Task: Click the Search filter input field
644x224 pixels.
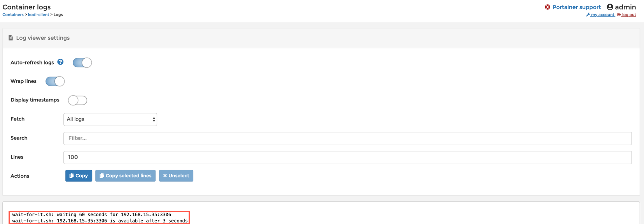Action: tap(347, 138)
